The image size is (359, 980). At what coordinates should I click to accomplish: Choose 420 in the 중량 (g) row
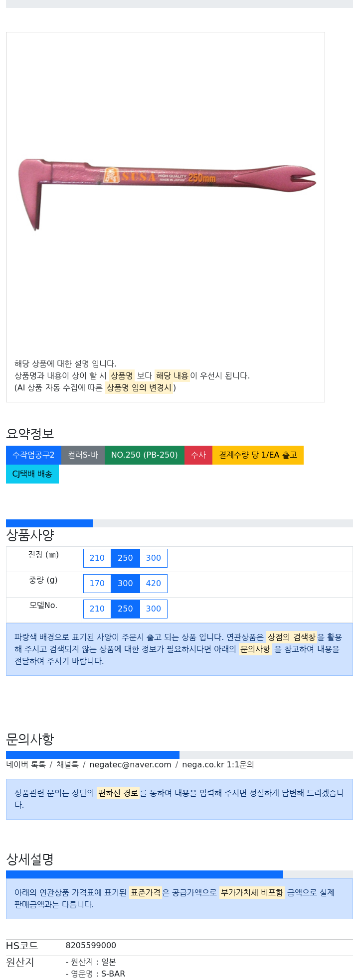pos(154,584)
